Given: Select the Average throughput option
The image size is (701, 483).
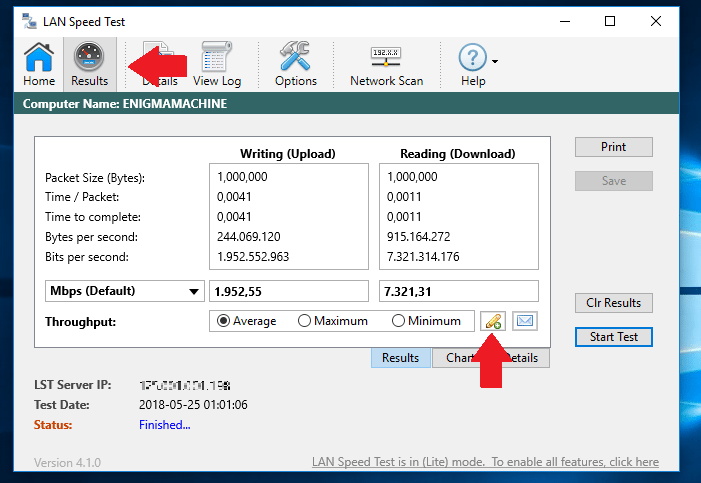Looking at the screenshot, I should tap(246, 321).
